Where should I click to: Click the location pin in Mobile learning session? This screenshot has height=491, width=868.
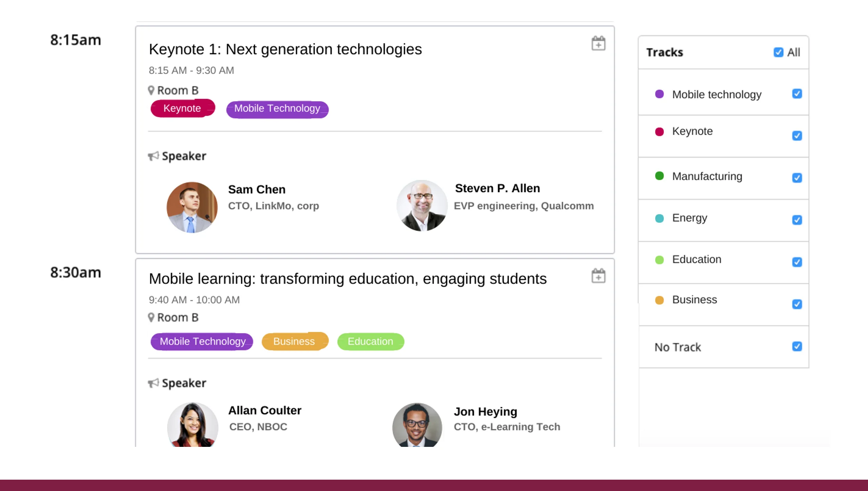[151, 317]
